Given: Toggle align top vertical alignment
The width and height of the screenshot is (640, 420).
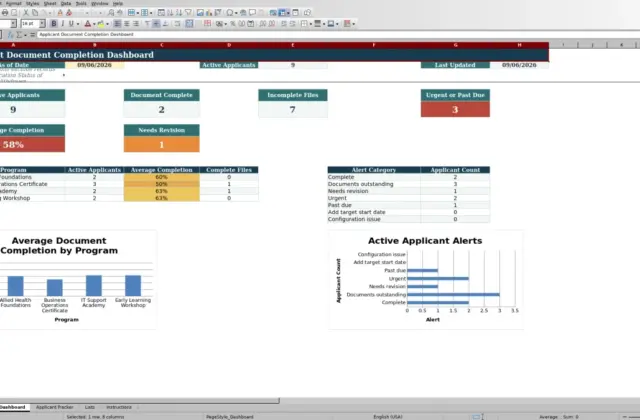Looking at the screenshot, I should 147,24.
